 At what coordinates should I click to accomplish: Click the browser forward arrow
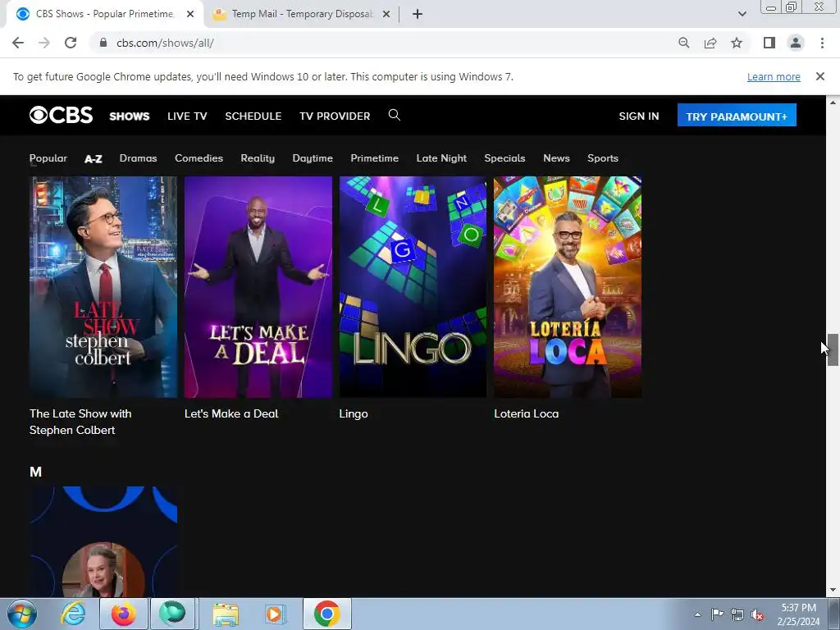(44, 43)
